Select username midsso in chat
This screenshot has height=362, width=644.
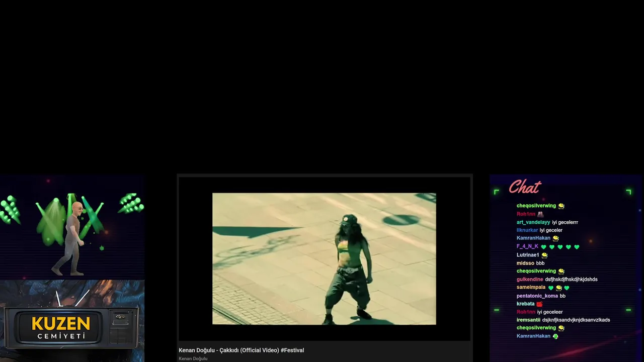(525, 263)
